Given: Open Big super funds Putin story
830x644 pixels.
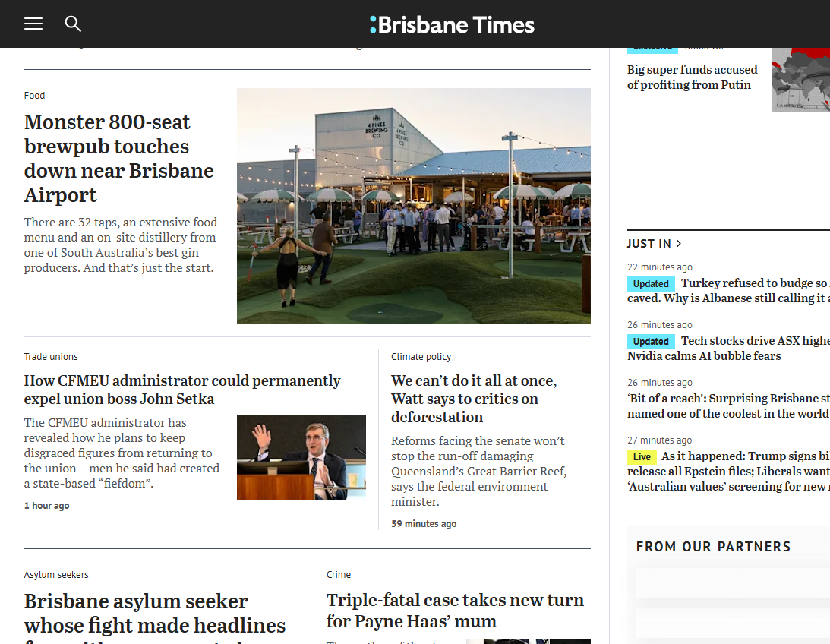Looking at the screenshot, I should tap(692, 77).
